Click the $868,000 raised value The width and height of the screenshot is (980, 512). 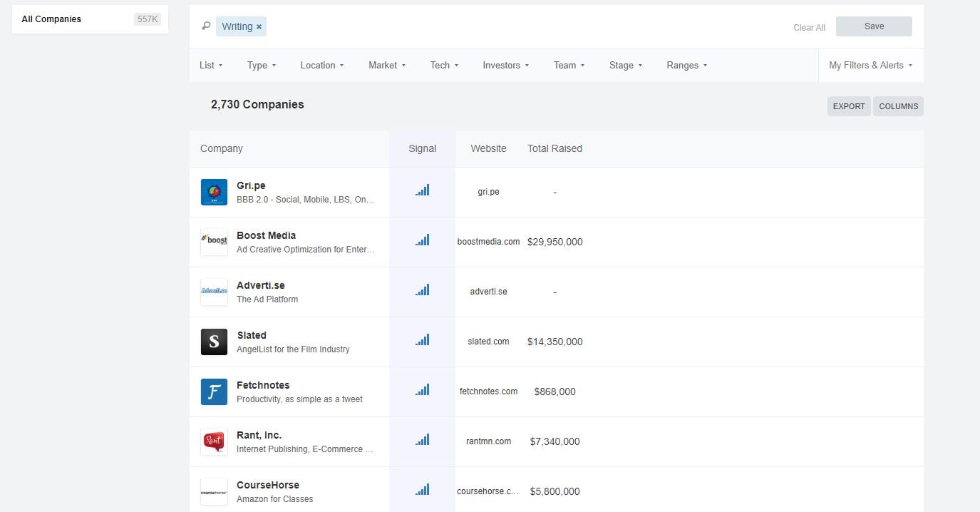click(555, 391)
